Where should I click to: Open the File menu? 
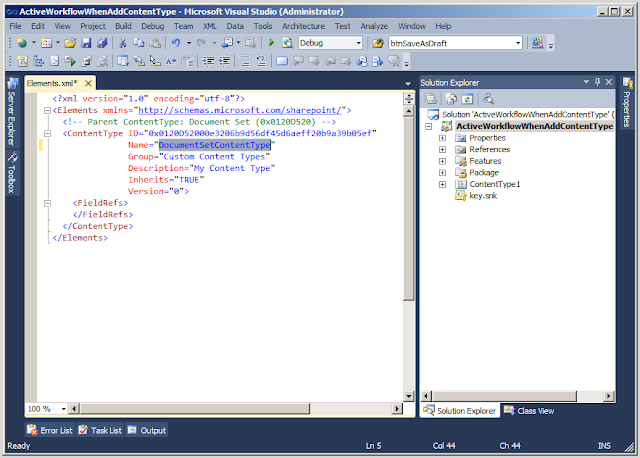click(16, 26)
